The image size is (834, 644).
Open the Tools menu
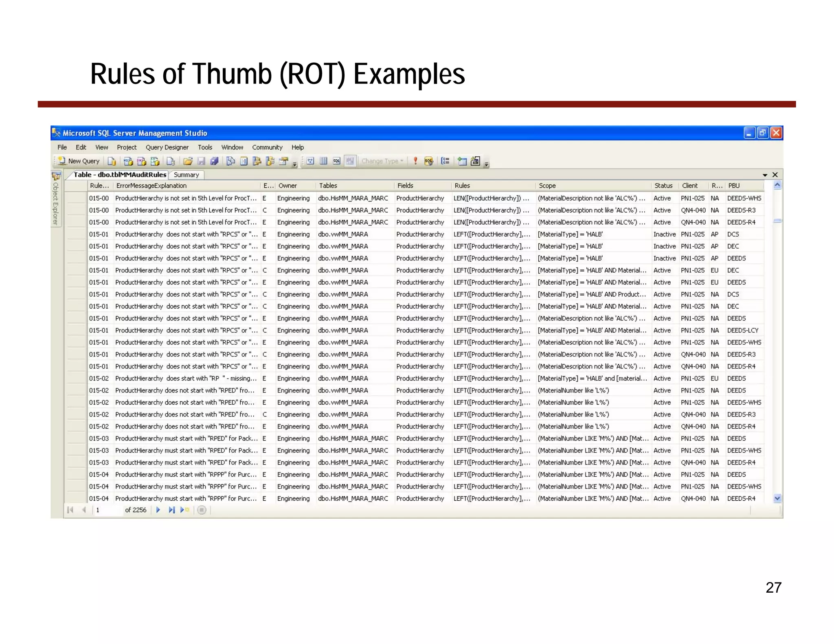[205, 147]
